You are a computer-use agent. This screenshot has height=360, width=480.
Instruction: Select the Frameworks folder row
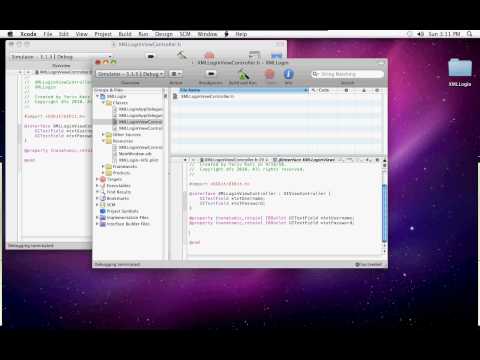point(128,166)
